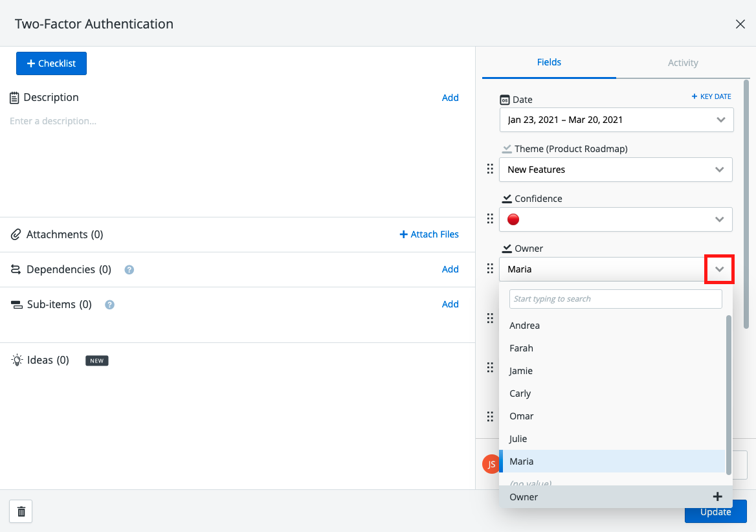Pick Julie in the owner list

(612, 439)
